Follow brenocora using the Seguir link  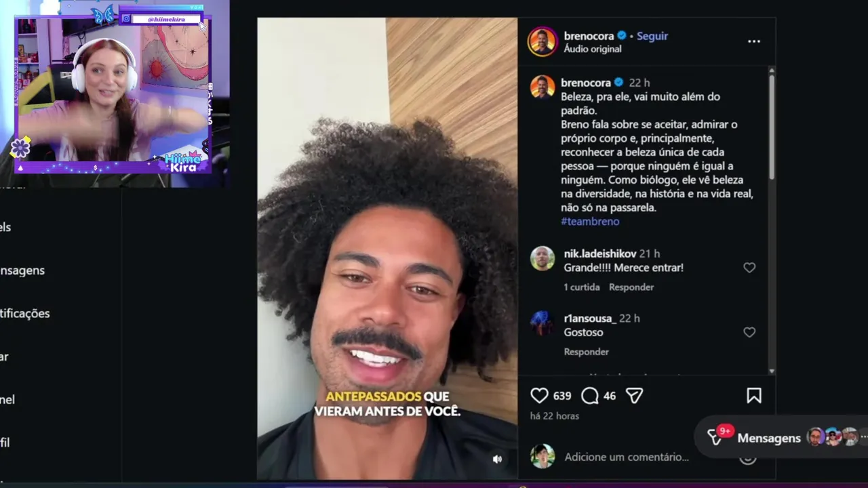pos(652,36)
